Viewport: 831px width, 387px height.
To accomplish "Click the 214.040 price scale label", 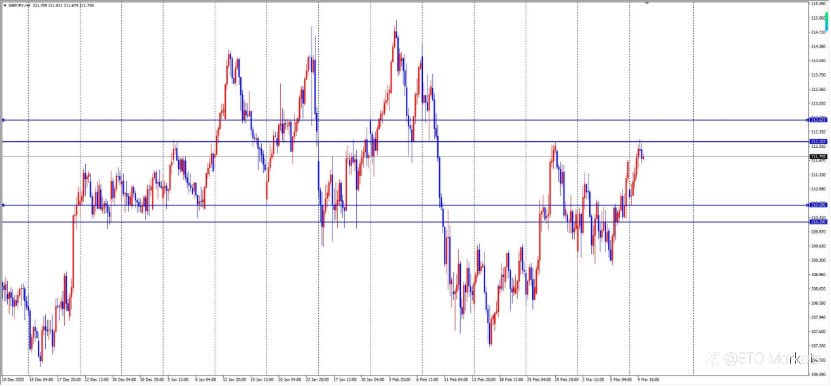I will [x=818, y=60].
